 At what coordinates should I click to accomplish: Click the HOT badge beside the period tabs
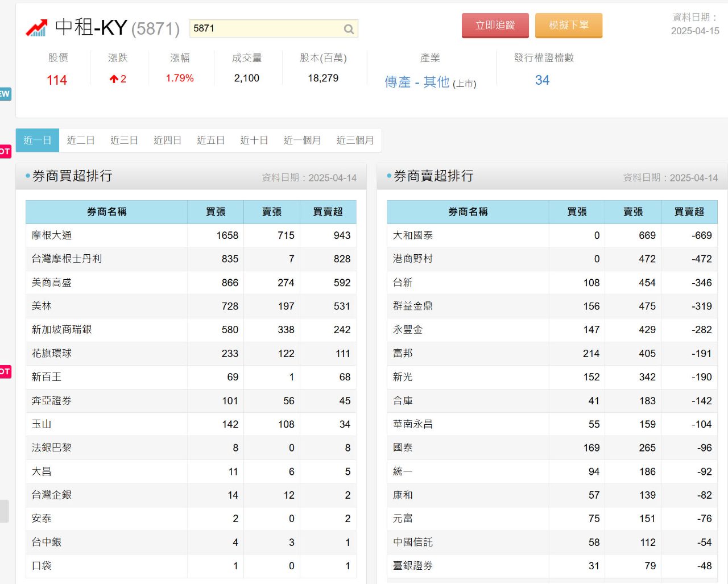coord(4,151)
